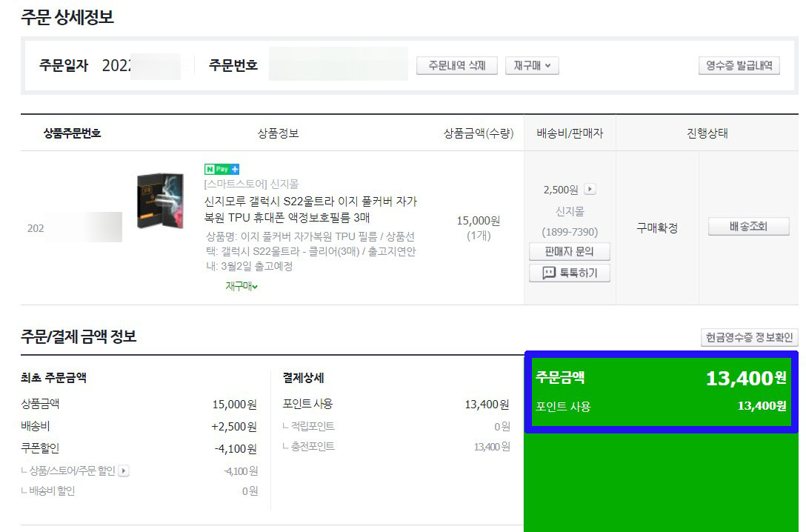The height and width of the screenshot is (532, 806).
Task: Click the [스마트스토어] 신지몰 store link
Action: (x=251, y=184)
